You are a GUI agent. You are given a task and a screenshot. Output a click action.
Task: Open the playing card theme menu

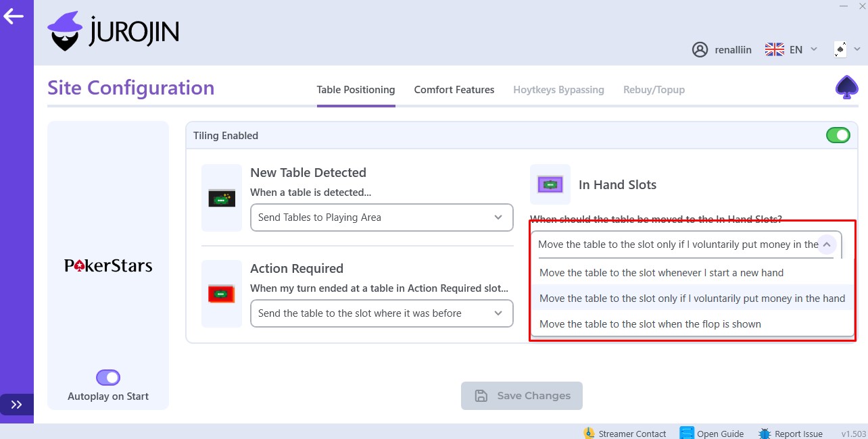846,50
